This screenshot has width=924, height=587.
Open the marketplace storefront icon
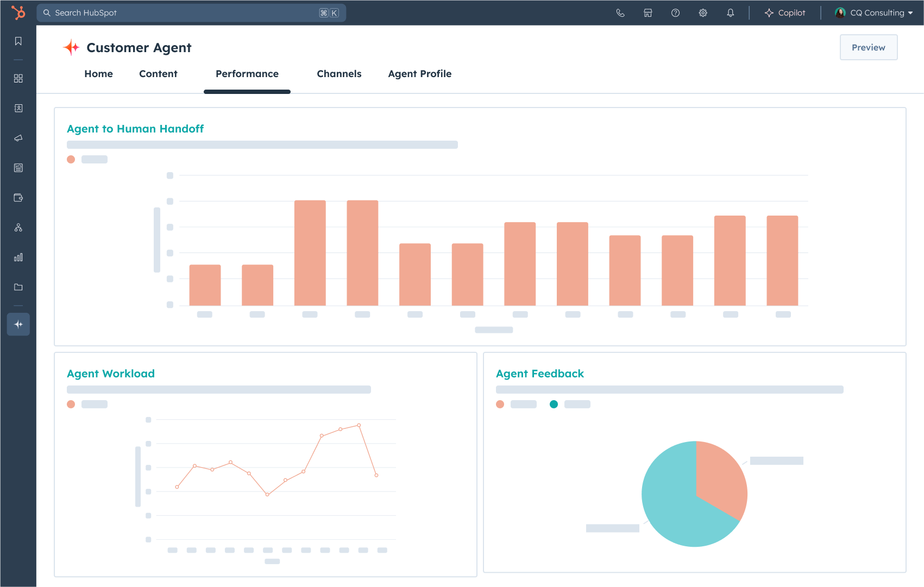(648, 13)
